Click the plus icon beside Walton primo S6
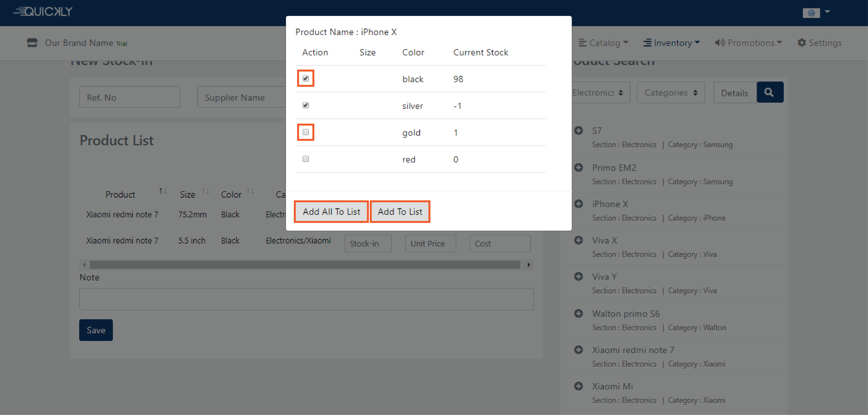 tap(578, 313)
